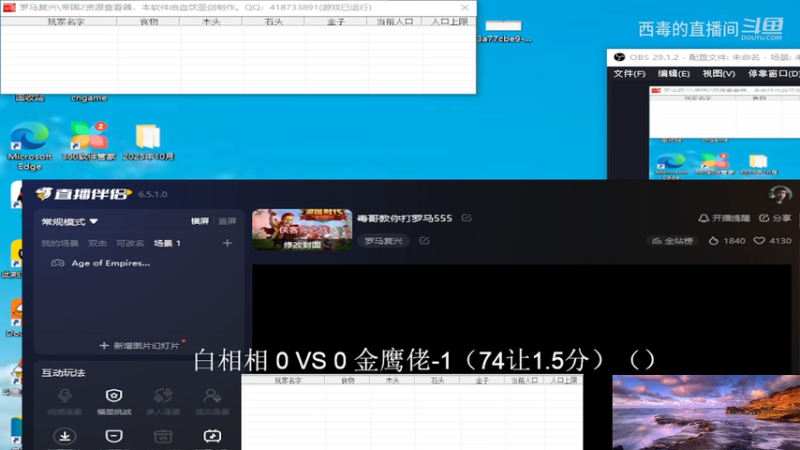Open the shield challenge icon in 互动玩法

(114, 395)
